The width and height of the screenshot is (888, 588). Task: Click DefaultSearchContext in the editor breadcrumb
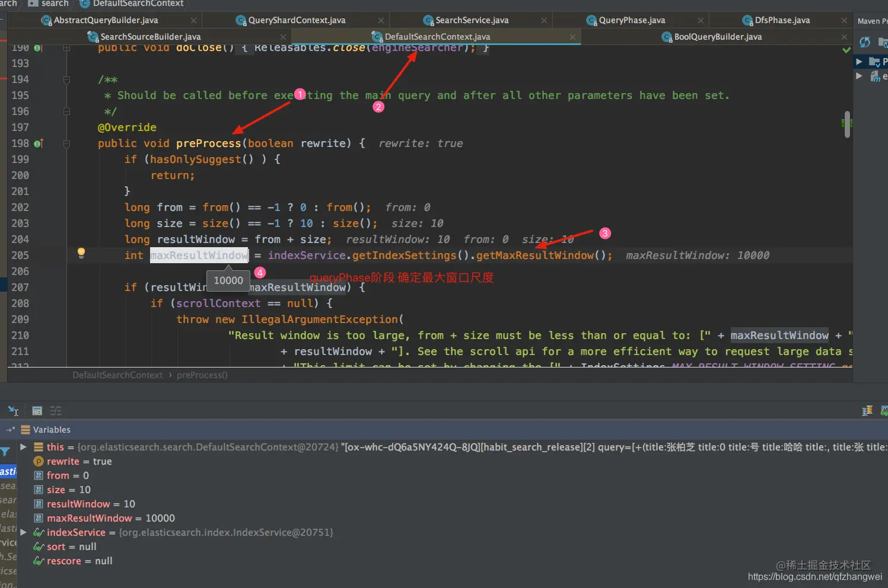[x=117, y=375]
